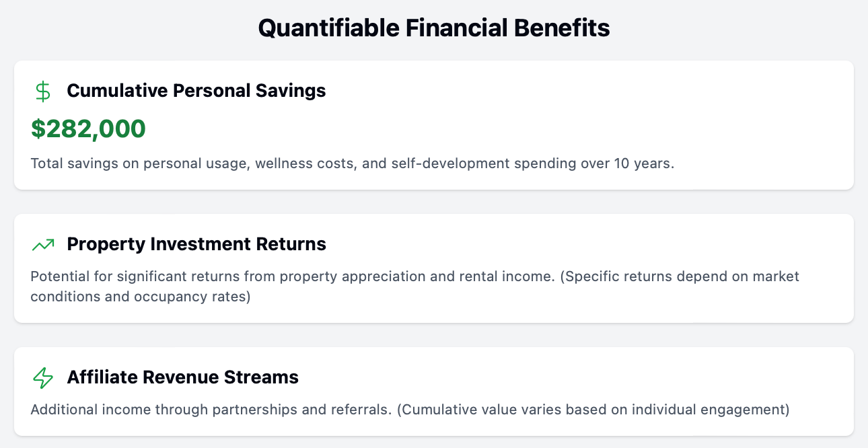Select the Quantifiable Financial Benefits heading

point(434,28)
